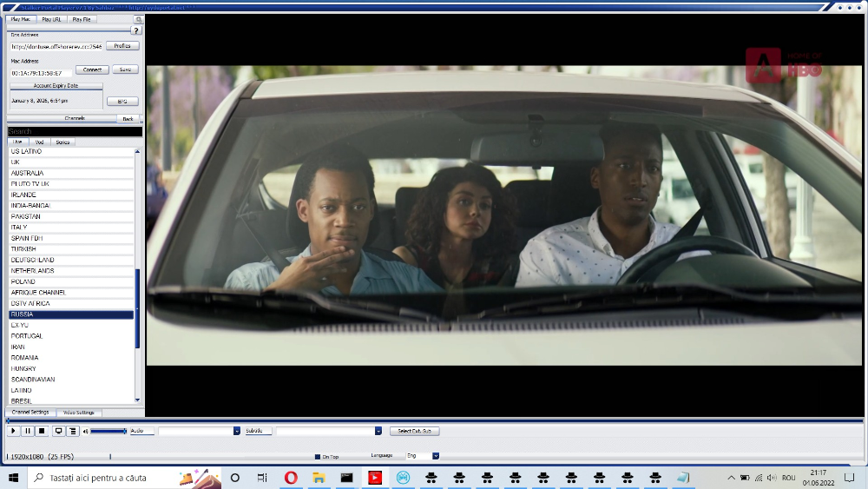Open help with the question mark button

136,30
